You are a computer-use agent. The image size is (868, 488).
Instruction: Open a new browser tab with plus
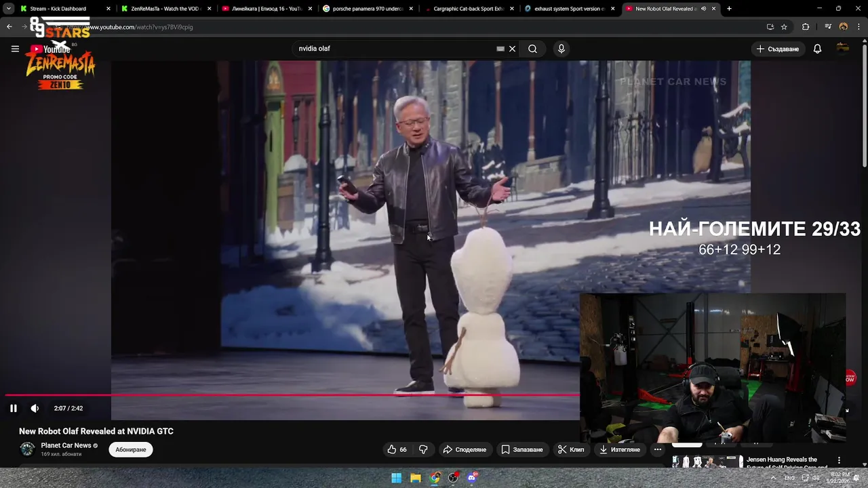[729, 9]
